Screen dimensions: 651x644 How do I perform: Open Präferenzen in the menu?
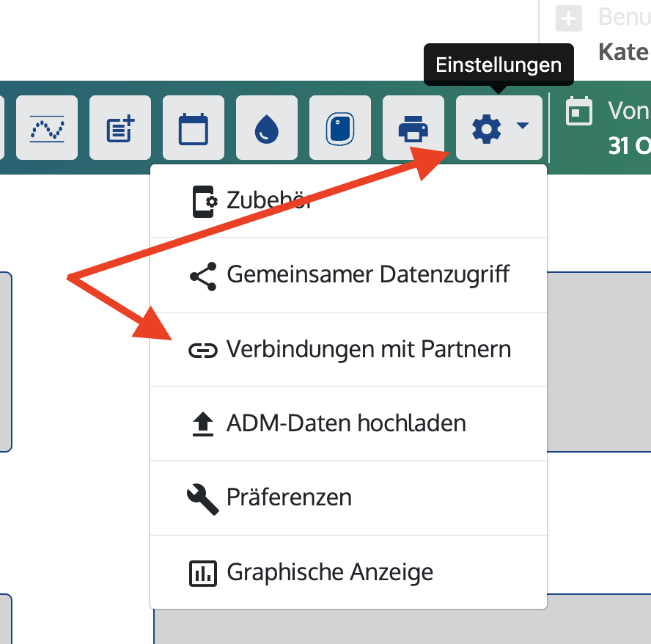click(348, 498)
